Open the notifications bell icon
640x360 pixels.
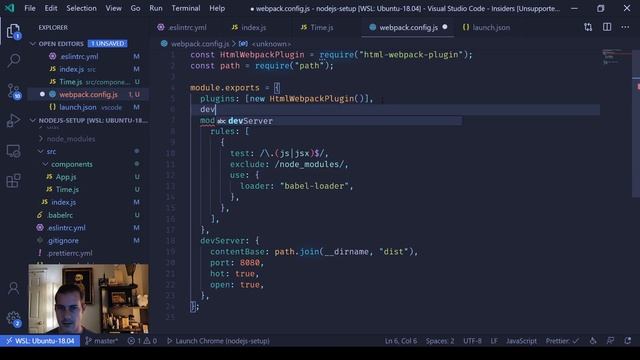(628, 341)
